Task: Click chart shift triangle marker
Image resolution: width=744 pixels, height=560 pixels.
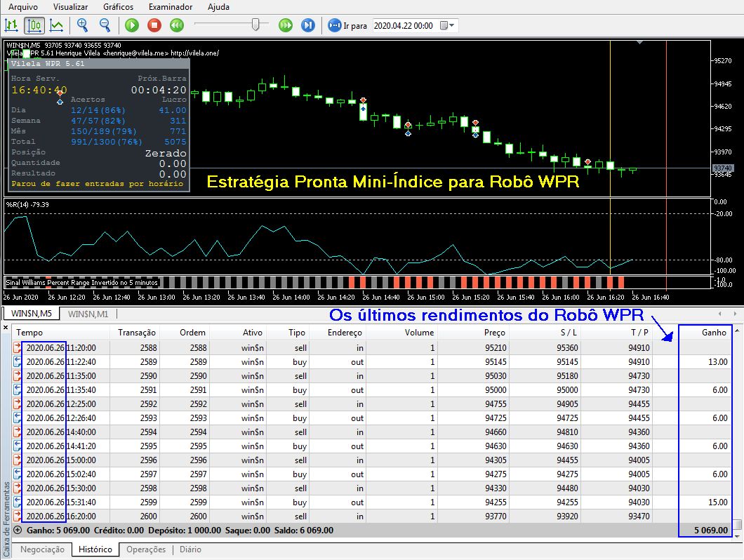Action: coord(639,42)
